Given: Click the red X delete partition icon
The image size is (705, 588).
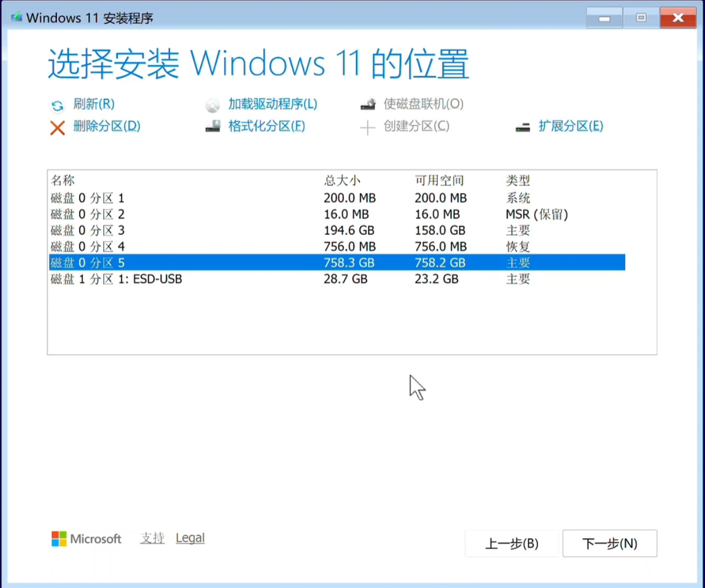Looking at the screenshot, I should coord(57,128).
